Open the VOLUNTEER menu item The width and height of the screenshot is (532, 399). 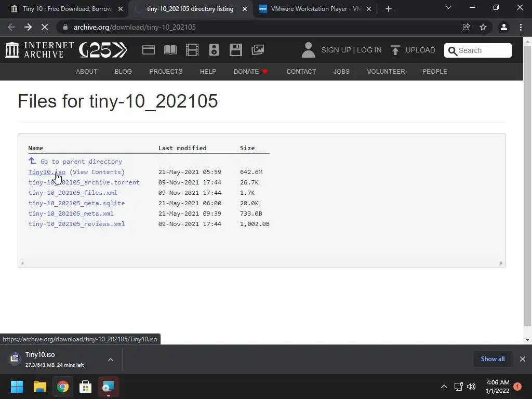(x=386, y=72)
